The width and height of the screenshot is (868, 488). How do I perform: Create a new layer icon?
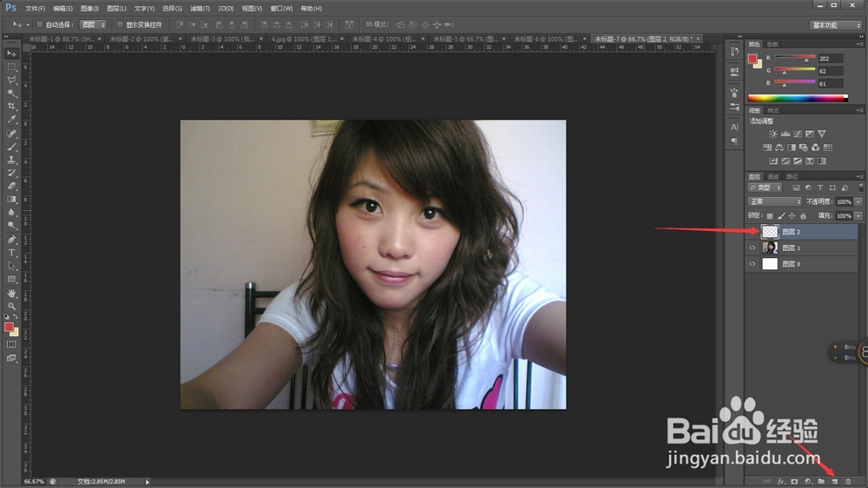pyautogui.click(x=835, y=481)
